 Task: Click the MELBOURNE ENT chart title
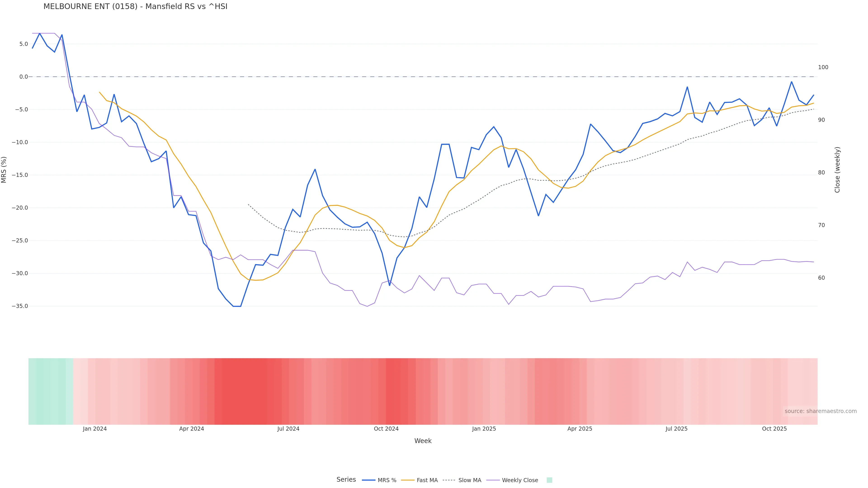[x=135, y=7]
